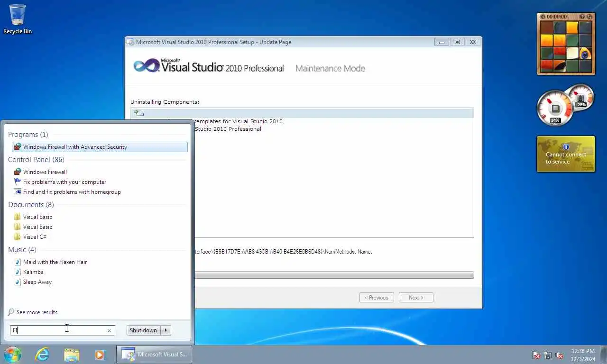
Task: Clear the search box with X button
Action: click(x=109, y=331)
